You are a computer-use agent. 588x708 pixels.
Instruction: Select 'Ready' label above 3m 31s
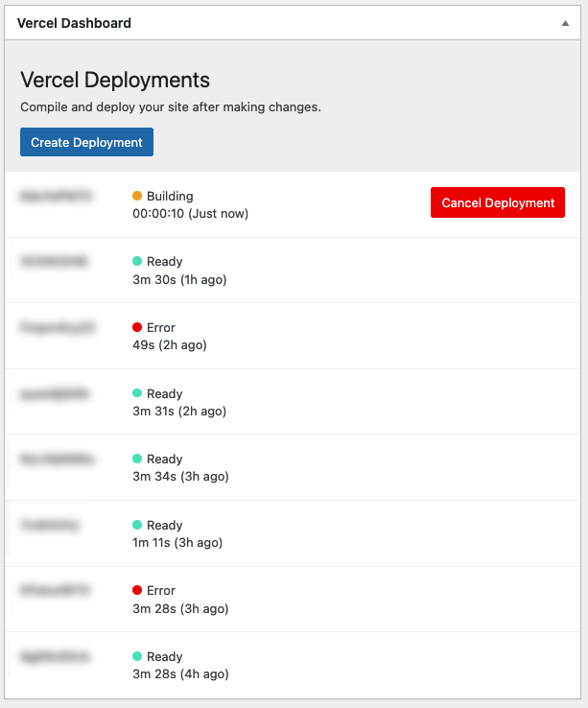165,393
